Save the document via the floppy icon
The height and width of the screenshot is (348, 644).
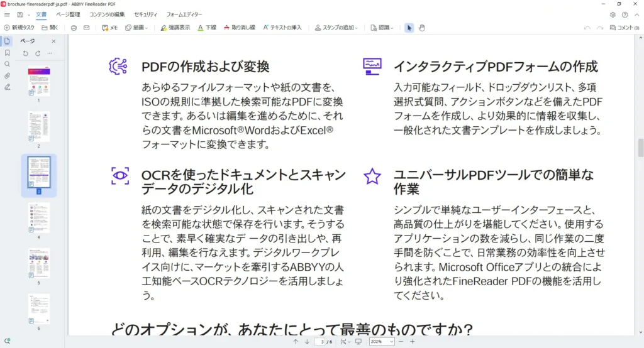click(19, 15)
